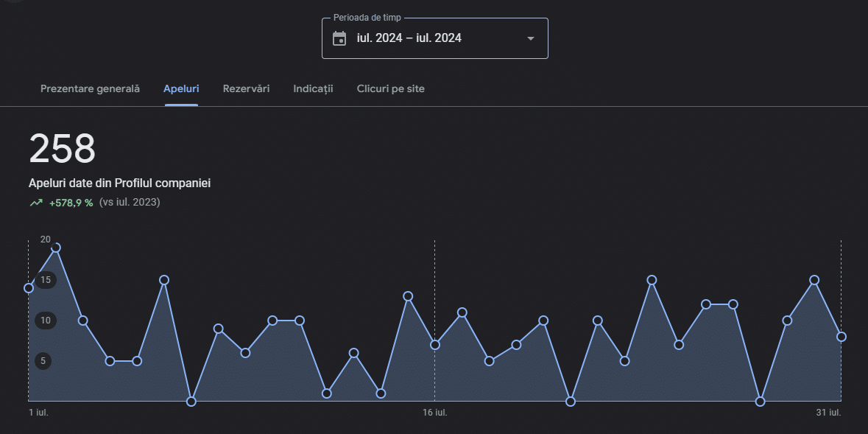This screenshot has width=868, height=434.
Task: Click the +578,9 % change value
Action: [x=71, y=203]
